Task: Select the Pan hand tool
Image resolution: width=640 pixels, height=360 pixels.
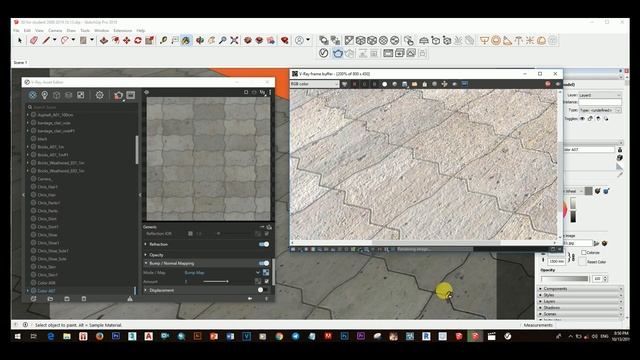Action: pos(211,40)
